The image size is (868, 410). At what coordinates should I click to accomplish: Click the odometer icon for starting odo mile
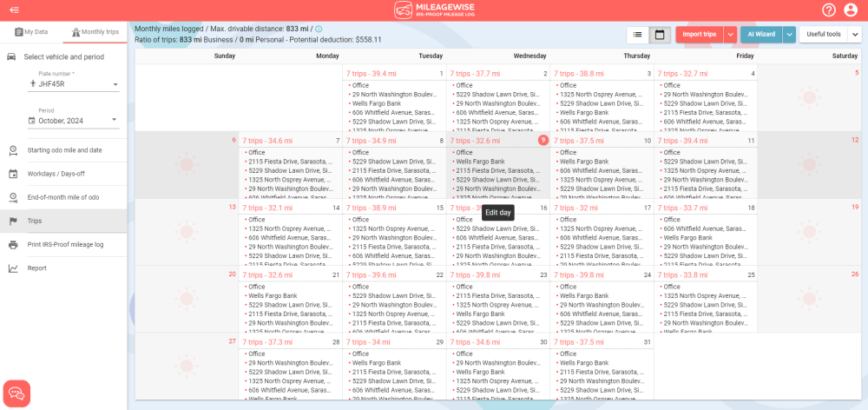13,150
